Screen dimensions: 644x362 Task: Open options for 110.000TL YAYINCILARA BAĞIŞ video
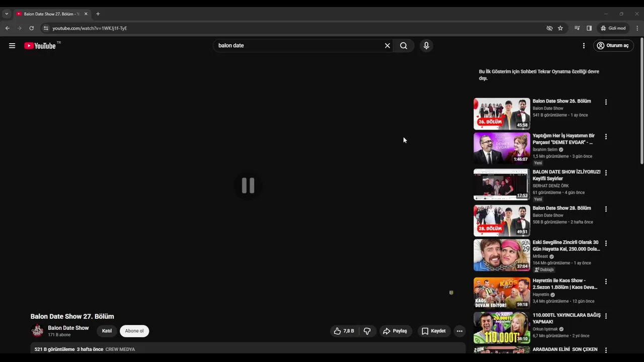(x=606, y=316)
